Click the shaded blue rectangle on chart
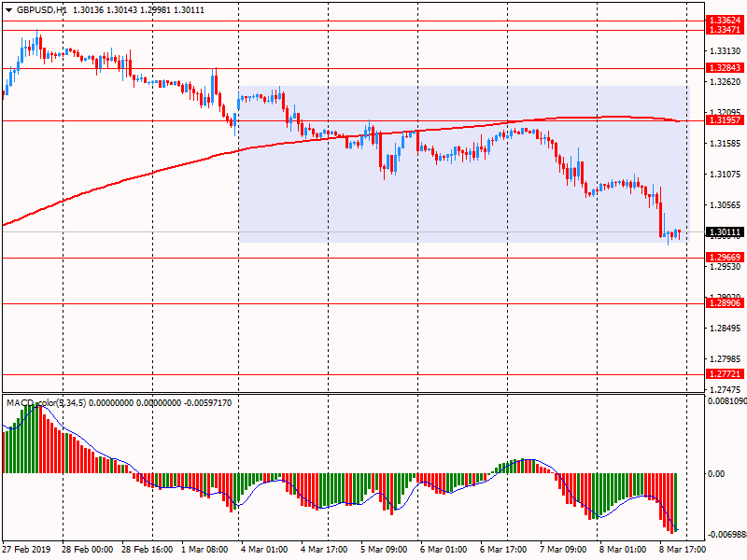747x560 pixels. tap(463, 164)
